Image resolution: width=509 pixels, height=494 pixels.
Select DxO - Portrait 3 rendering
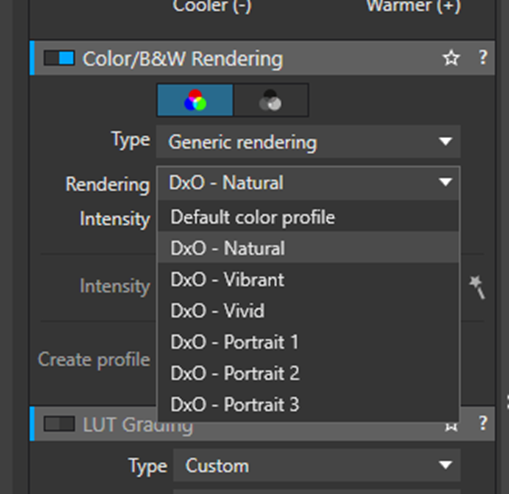click(308, 404)
